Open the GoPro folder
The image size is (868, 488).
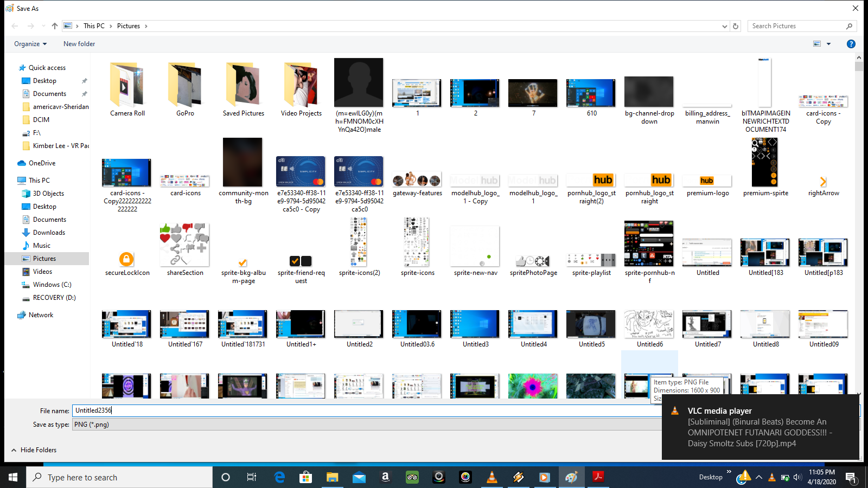185,89
